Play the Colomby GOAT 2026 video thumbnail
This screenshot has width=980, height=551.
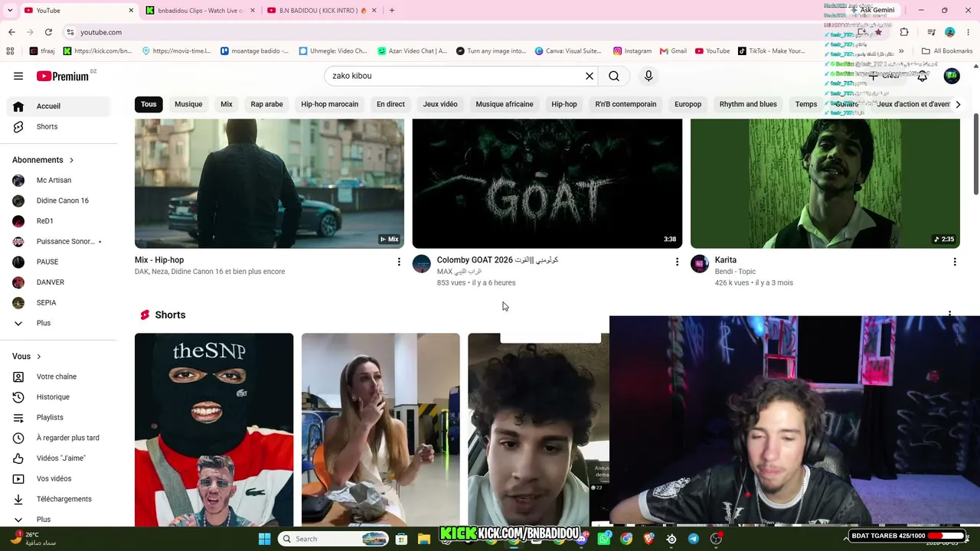(547, 183)
